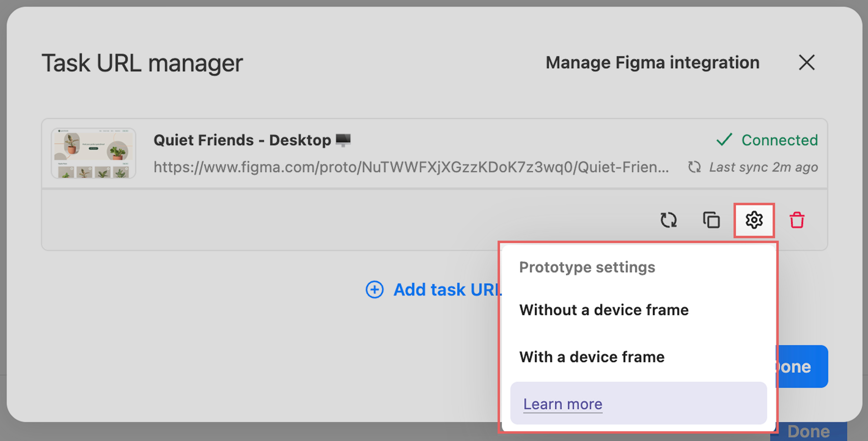This screenshot has height=441, width=868.
Task: Click the Figma prototype URL text
Action: 411,167
